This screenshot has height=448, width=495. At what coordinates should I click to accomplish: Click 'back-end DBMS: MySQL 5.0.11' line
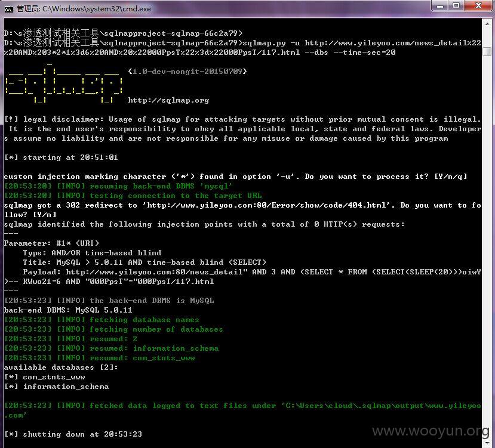coord(68,310)
